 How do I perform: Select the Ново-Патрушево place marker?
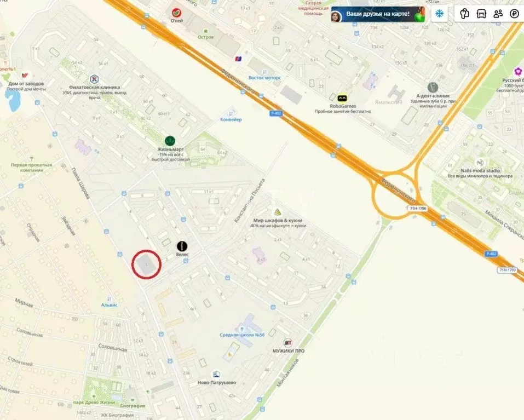[216, 374]
